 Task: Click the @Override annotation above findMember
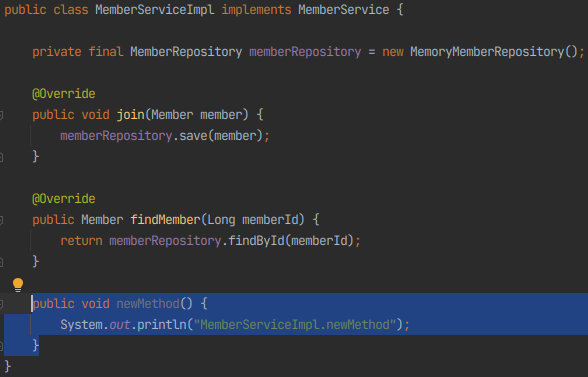(x=64, y=199)
